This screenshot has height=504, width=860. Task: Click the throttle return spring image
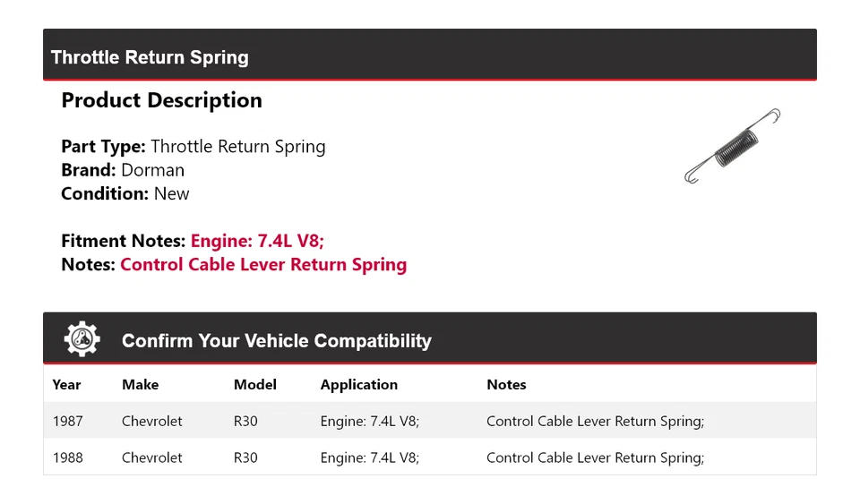coord(732,147)
